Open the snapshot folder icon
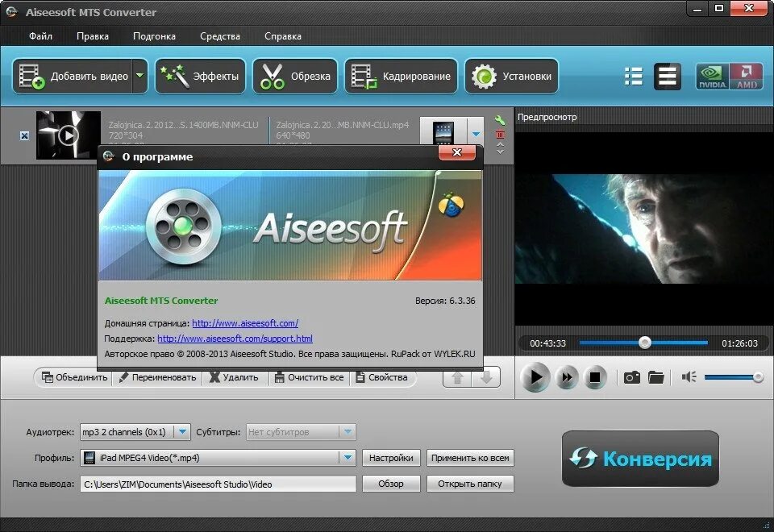The height and width of the screenshot is (532, 774). point(656,377)
